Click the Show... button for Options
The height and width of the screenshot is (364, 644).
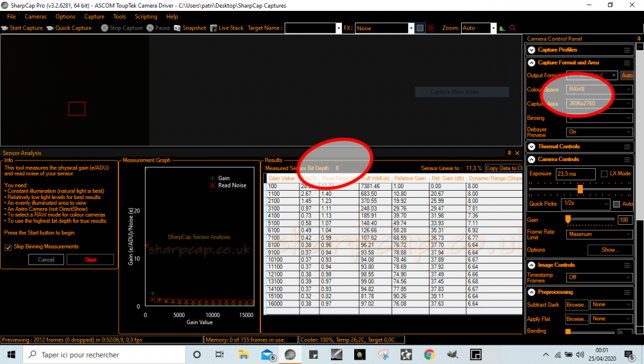609,249
